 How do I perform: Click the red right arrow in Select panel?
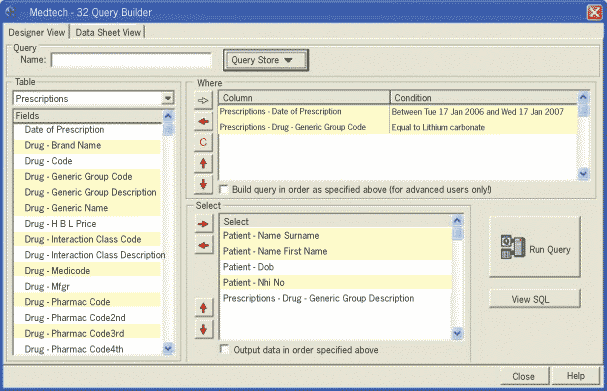[x=204, y=224]
